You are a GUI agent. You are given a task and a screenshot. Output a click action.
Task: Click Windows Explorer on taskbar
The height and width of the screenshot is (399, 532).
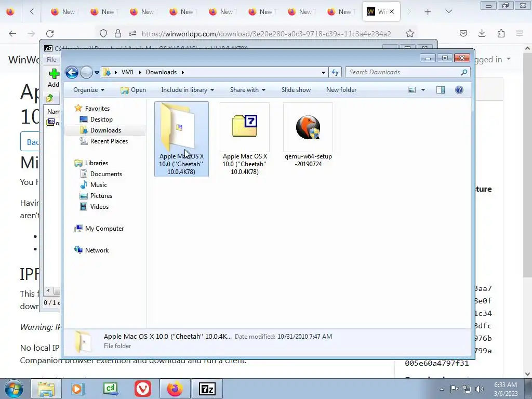click(x=46, y=389)
